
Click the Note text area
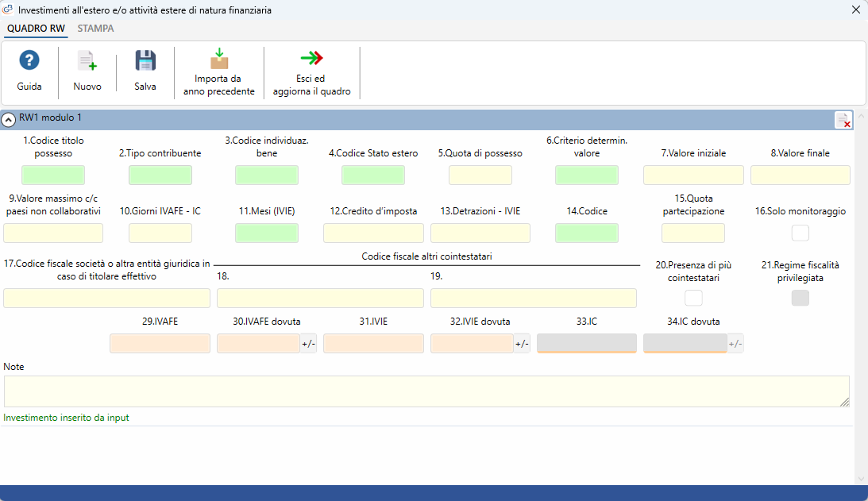426,391
